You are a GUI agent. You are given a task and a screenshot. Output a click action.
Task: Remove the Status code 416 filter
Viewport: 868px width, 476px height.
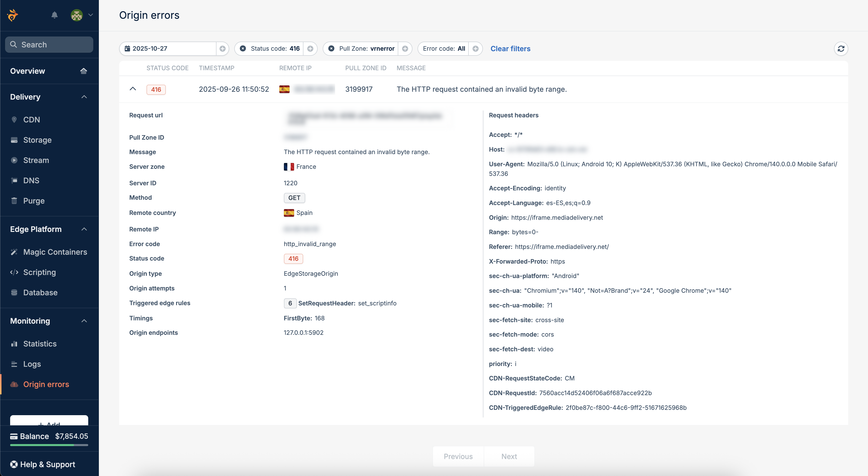(x=243, y=48)
